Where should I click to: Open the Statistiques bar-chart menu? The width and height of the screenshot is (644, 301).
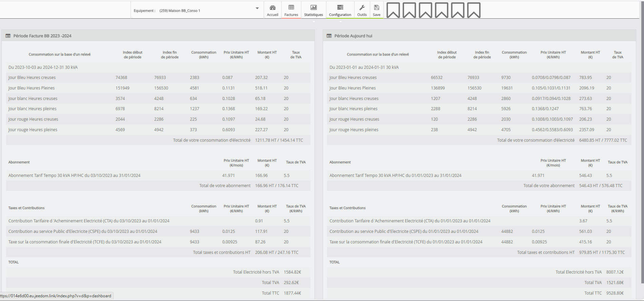tap(314, 7)
